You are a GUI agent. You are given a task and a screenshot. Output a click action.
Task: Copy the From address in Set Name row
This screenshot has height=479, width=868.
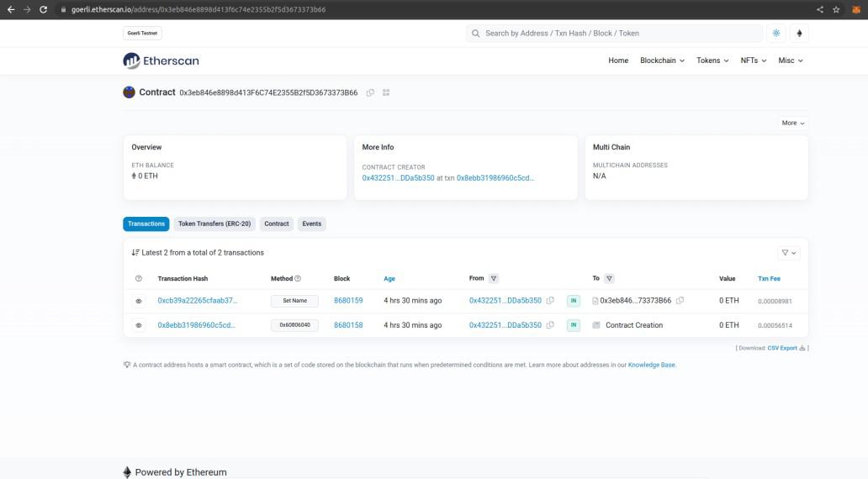pyautogui.click(x=550, y=301)
